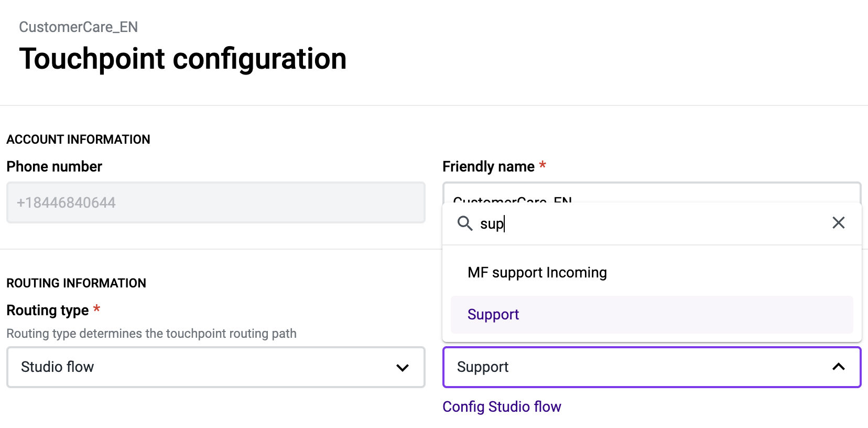868x428 pixels.
Task: Click the CustomerCare_EN breadcrumb text
Action: click(79, 27)
